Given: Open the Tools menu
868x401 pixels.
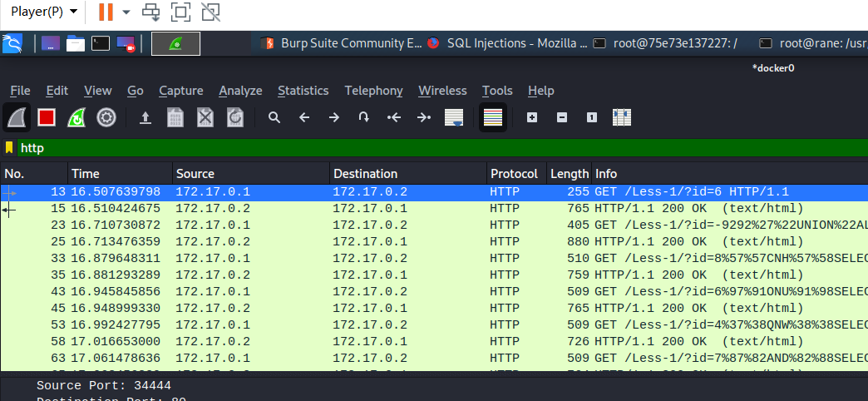Looking at the screenshot, I should click(497, 91).
